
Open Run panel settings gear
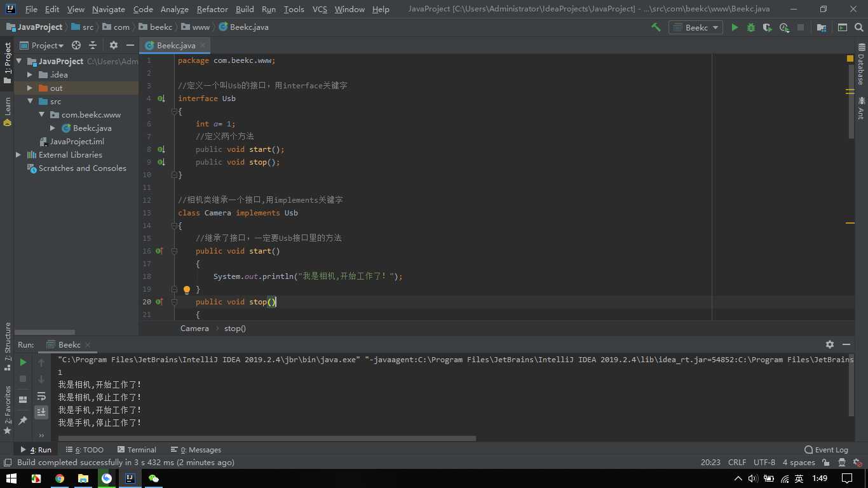(830, 344)
